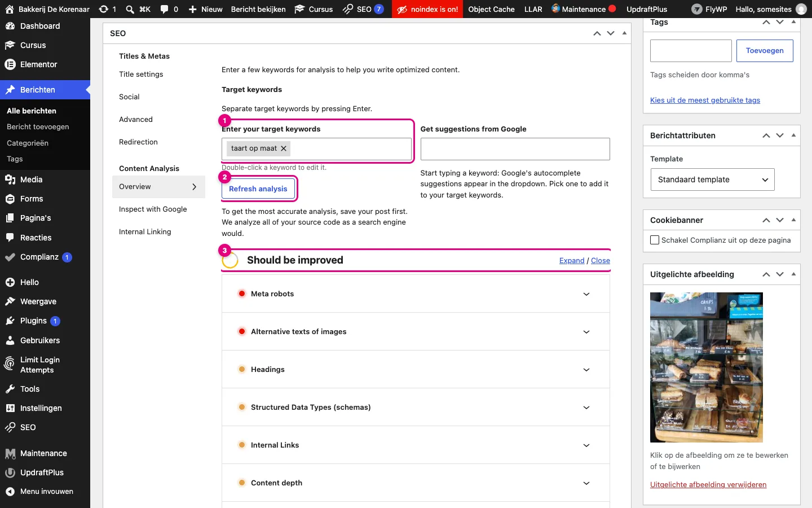Open the Plugins plug icon
This screenshot has height=508, width=812.
tap(10, 321)
